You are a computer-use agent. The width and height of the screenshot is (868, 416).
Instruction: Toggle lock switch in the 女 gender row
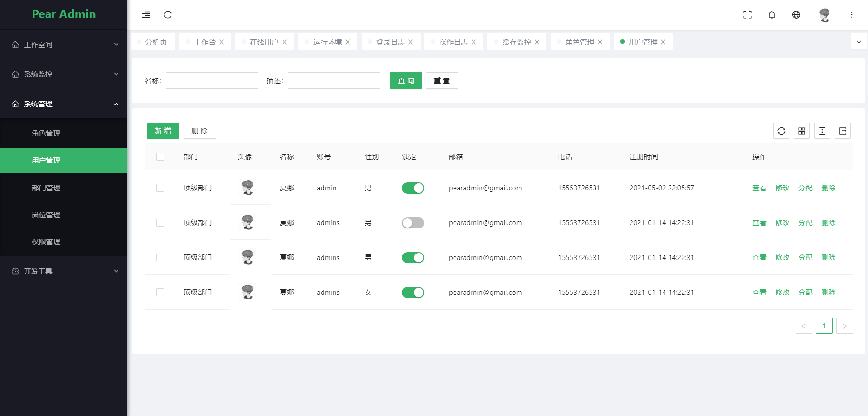tap(413, 292)
